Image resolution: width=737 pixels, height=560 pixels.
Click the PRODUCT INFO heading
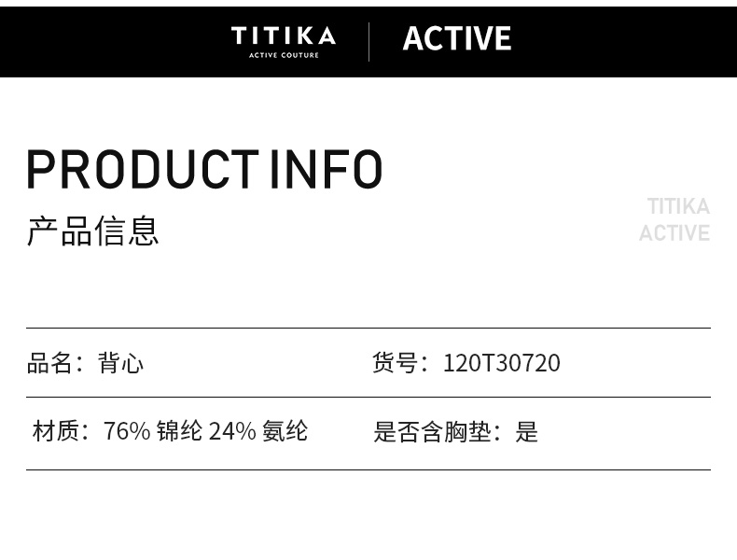point(204,170)
